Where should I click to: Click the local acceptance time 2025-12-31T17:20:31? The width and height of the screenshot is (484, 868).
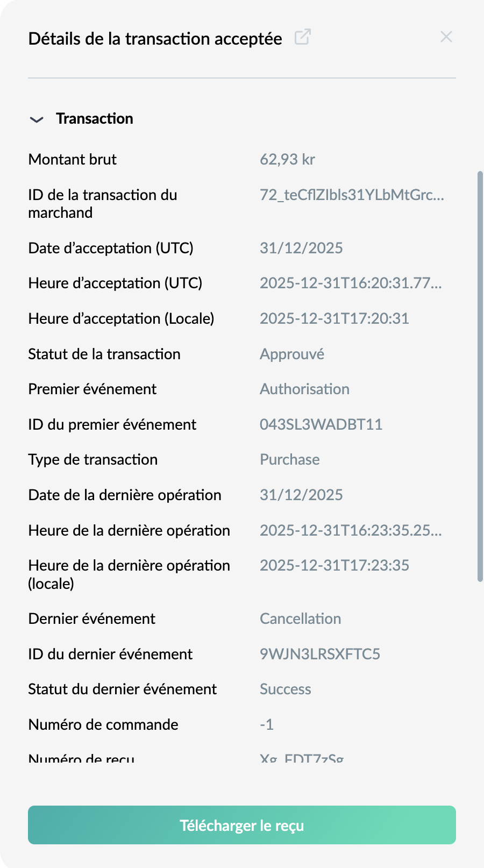(334, 319)
